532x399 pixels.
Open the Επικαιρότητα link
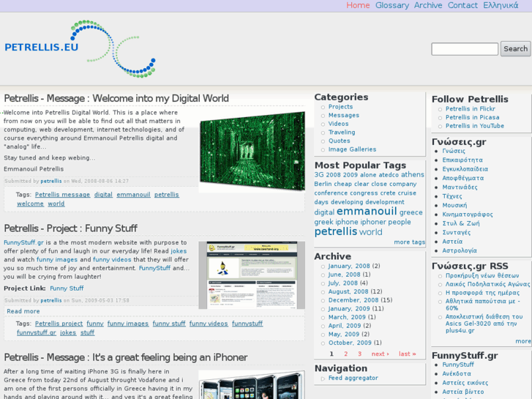click(x=462, y=160)
